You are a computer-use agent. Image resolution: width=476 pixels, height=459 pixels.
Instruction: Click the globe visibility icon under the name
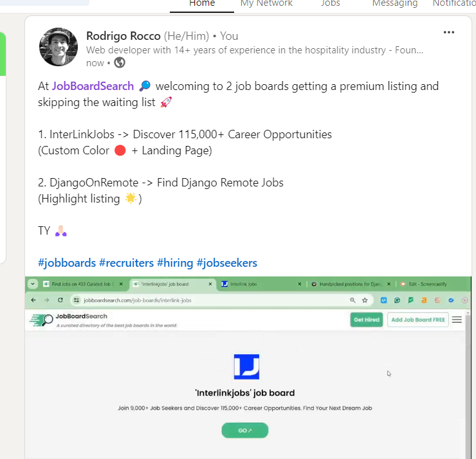point(120,63)
